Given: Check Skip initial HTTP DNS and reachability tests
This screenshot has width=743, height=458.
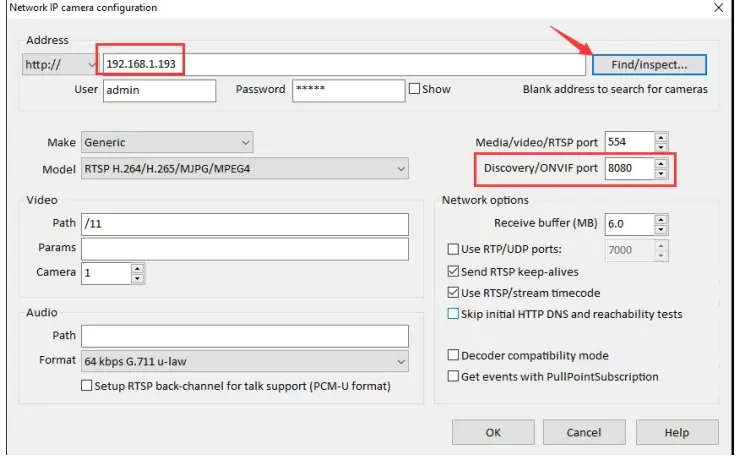Looking at the screenshot, I should click(x=453, y=314).
